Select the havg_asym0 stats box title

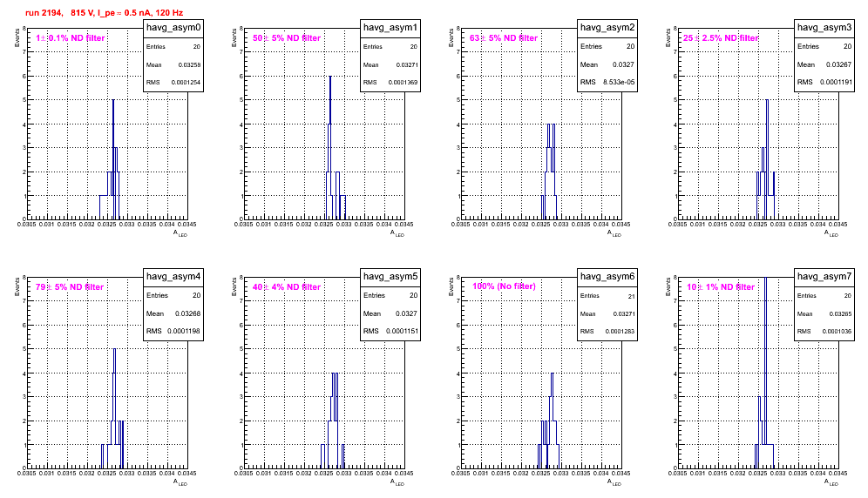coord(173,28)
